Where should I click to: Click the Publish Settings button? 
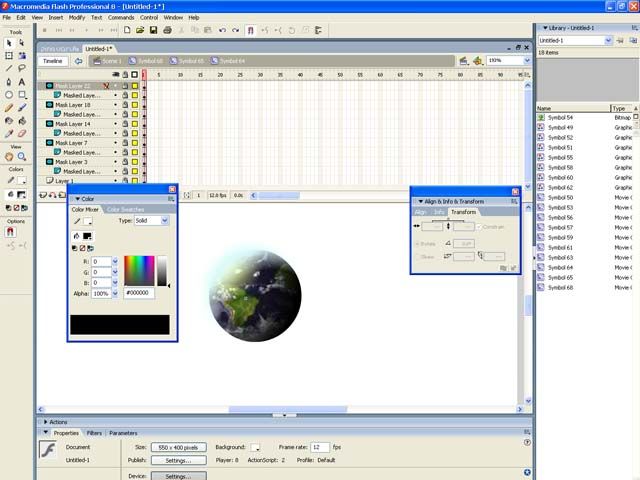coord(178,460)
